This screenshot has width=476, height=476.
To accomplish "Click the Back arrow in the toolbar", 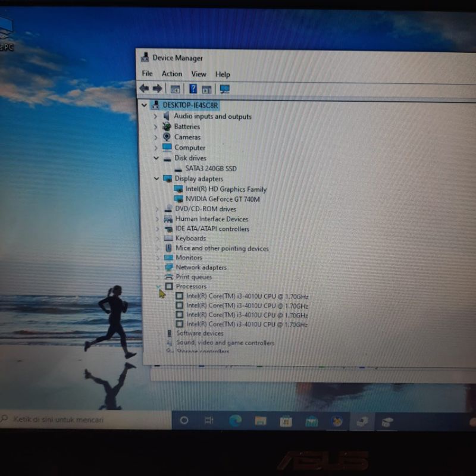I will [144, 89].
